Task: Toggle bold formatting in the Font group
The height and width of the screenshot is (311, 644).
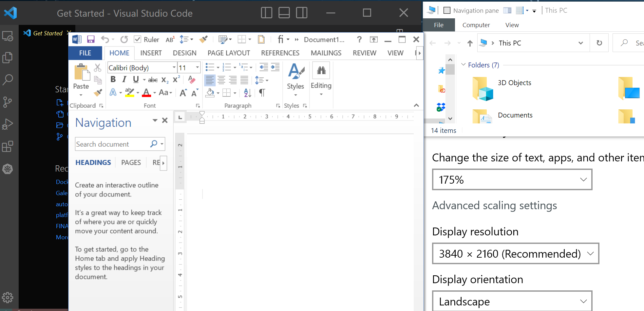Action: pos(113,79)
